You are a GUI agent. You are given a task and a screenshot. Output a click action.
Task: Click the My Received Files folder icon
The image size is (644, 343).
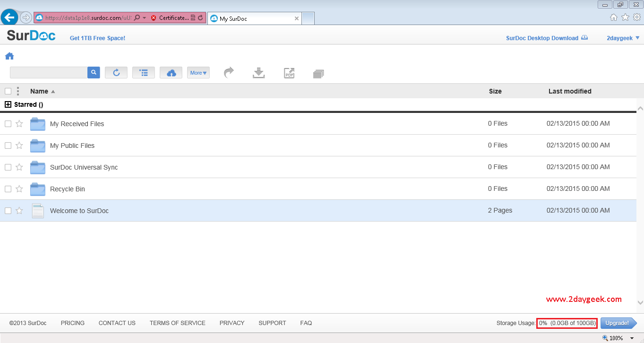[x=38, y=124]
